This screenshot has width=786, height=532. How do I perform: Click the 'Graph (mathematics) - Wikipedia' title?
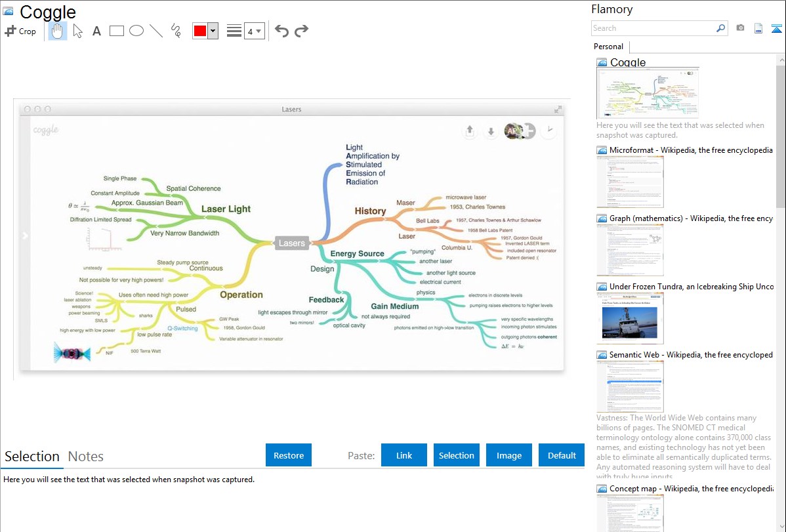tap(691, 218)
